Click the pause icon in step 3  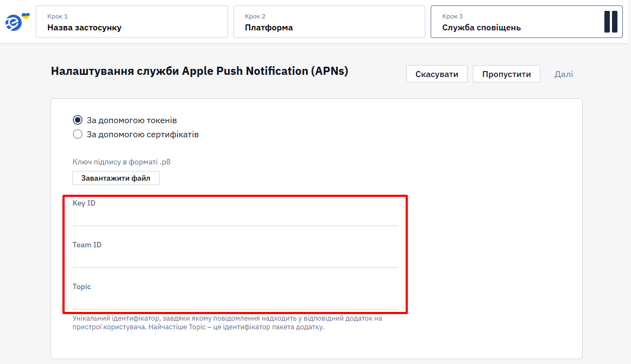click(610, 22)
